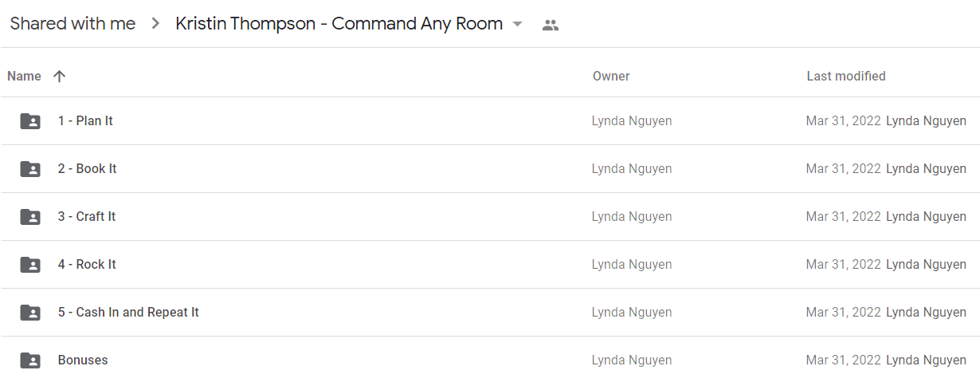
Task: Click the Owner column header
Action: pos(611,77)
